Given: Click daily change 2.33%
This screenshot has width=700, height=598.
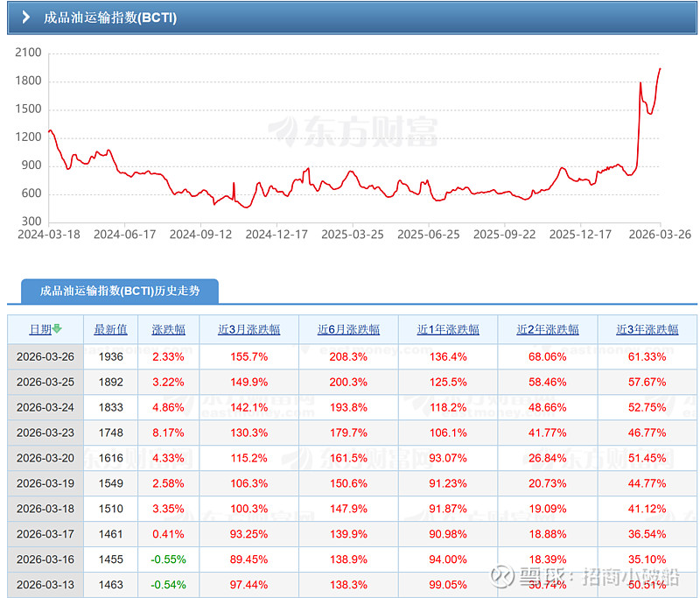Looking at the screenshot, I should tap(168, 357).
